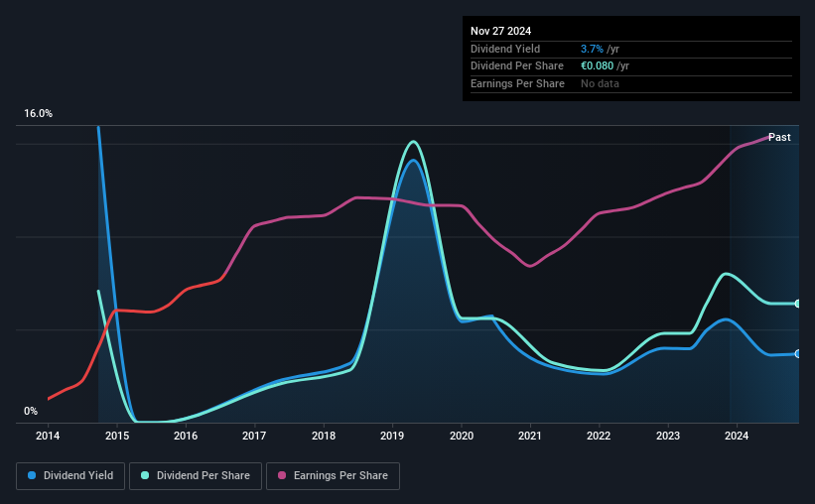Click the 3.7% dividend yield value

click(592, 49)
